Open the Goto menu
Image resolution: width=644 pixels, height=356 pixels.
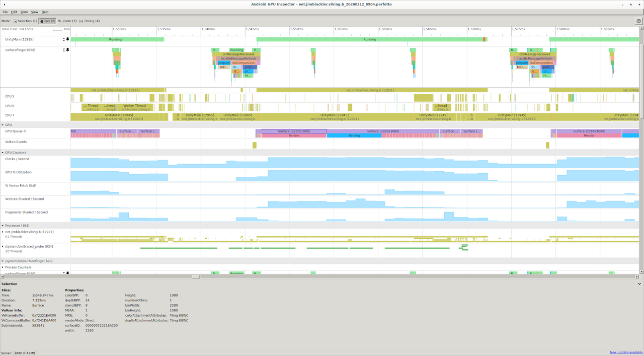coord(25,12)
